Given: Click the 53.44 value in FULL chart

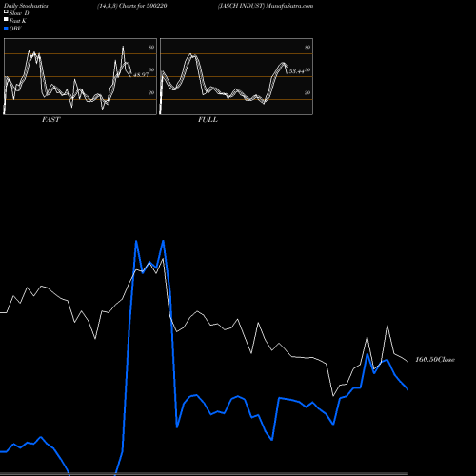Looking at the screenshot, I should 297,71.
